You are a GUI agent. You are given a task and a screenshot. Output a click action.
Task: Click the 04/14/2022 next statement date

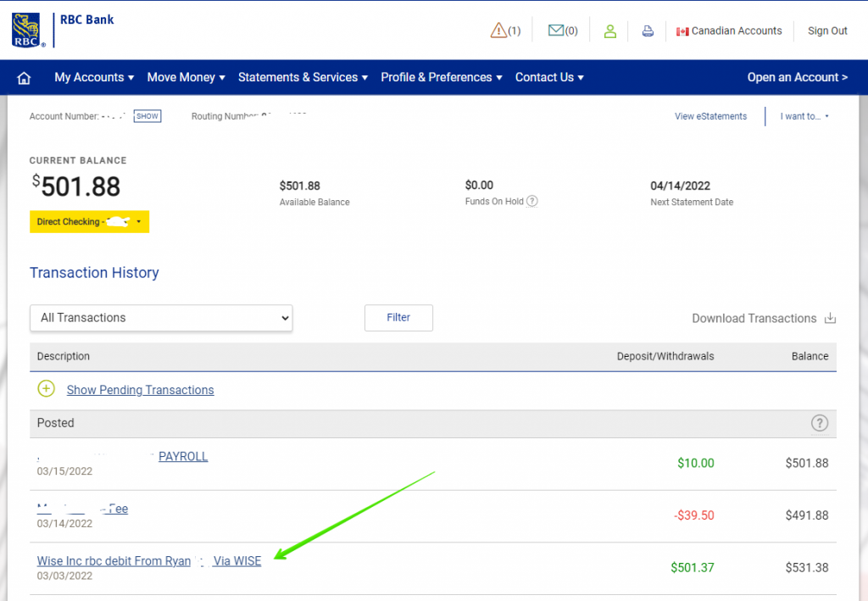pyautogui.click(x=680, y=186)
